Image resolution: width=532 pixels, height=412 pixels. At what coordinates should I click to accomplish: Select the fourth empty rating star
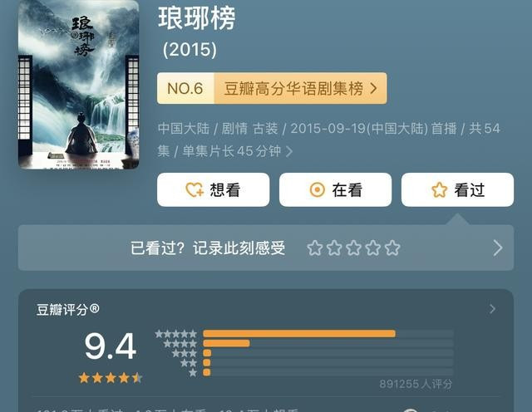[x=373, y=248]
